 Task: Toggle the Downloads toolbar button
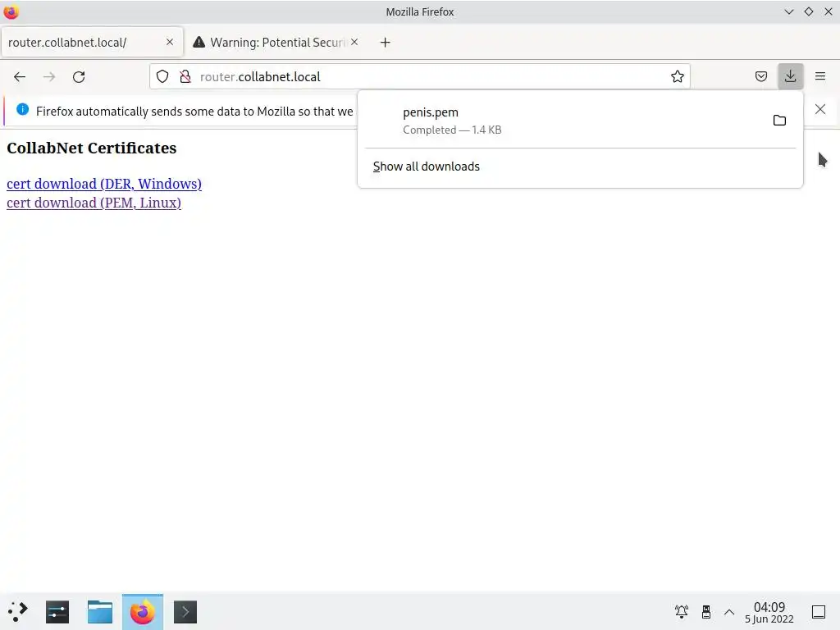pyautogui.click(x=790, y=76)
